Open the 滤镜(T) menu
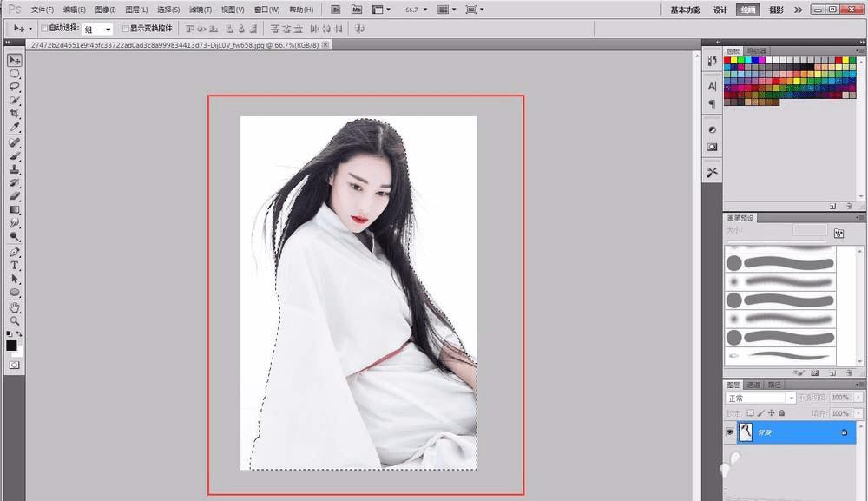Screen dimensions: 868x501 tap(200, 10)
